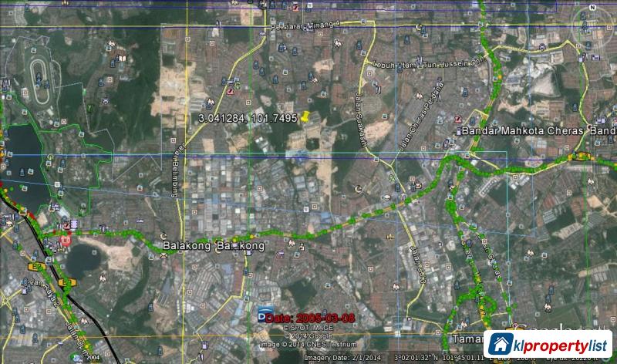Click the Balakong place label
The height and width of the screenshot is (364, 617).
pyautogui.click(x=187, y=245)
